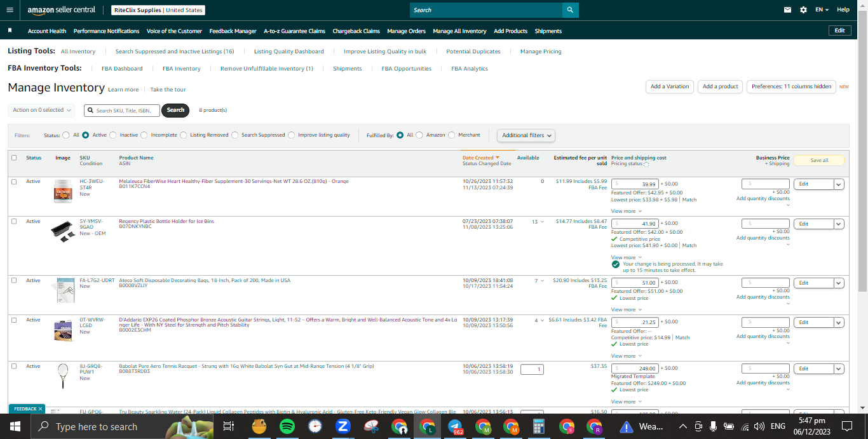Screen dimensions: 868x439
Task: Click the battery tray icon
Action: pos(729,426)
